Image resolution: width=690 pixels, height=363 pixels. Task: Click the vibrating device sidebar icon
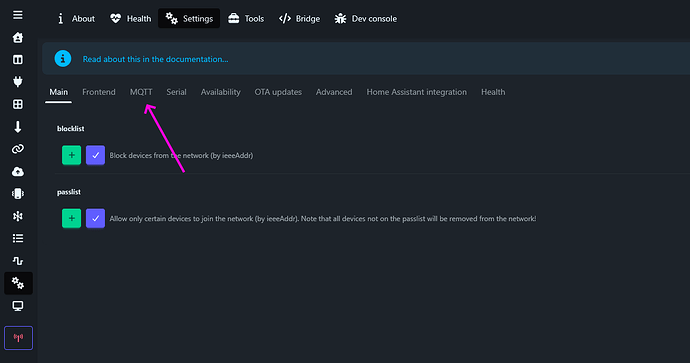18,194
